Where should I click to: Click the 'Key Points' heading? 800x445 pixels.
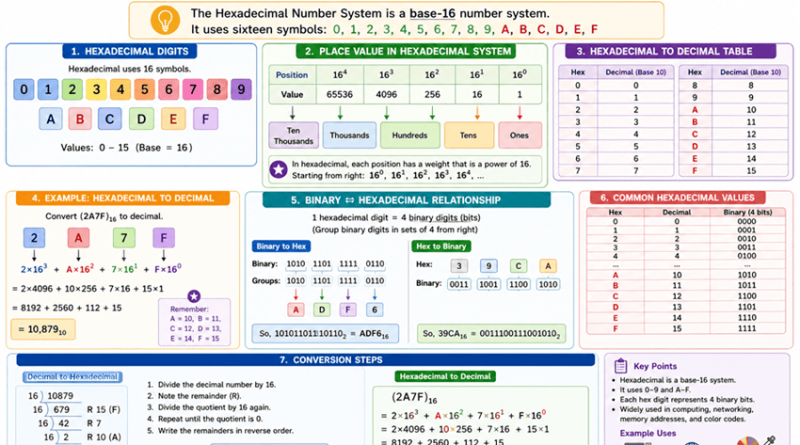(x=655, y=366)
